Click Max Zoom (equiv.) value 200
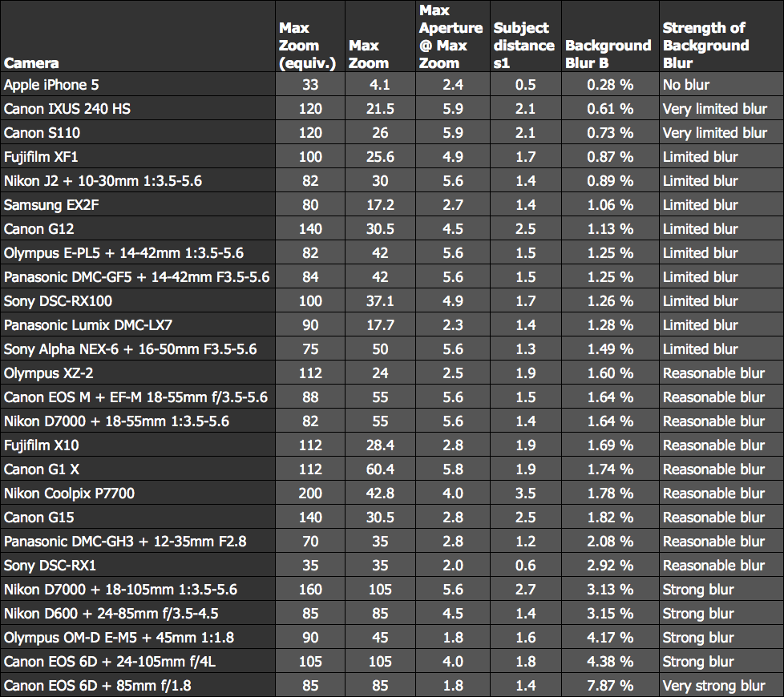This screenshot has width=784, height=697. pos(310,494)
